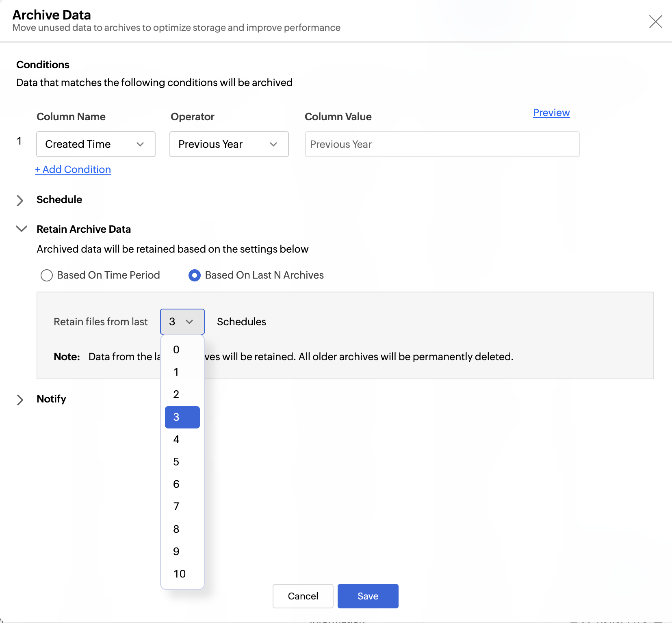Collapse the Retain Archive Data section

point(21,229)
